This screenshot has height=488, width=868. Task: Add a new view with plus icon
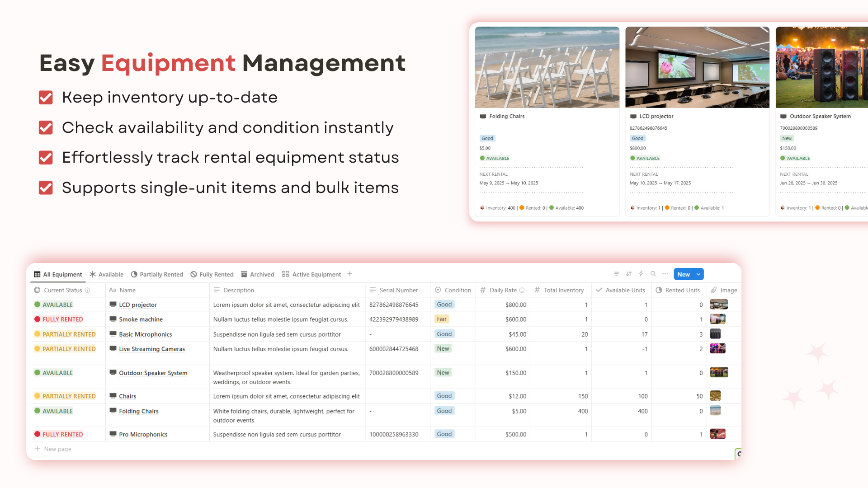[349, 274]
